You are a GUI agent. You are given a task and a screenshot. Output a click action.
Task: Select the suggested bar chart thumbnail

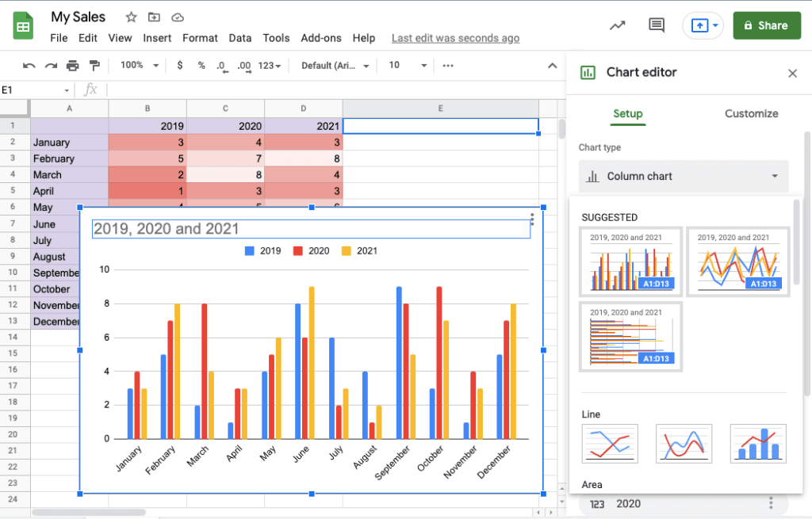630,337
